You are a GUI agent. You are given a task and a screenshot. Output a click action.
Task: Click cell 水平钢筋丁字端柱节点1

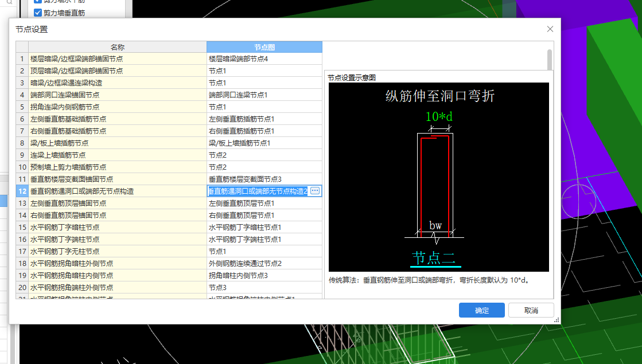pos(264,239)
